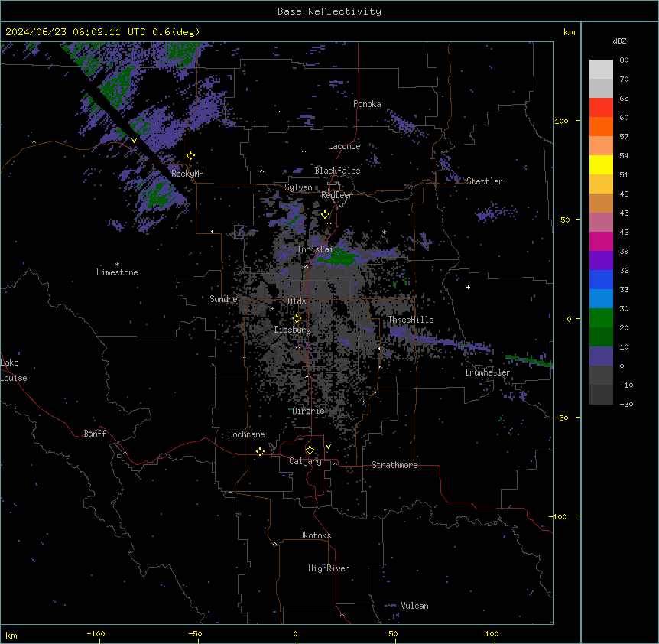This screenshot has width=659, height=644.
Task: Click the ThreeHills city label
Action: (x=411, y=320)
